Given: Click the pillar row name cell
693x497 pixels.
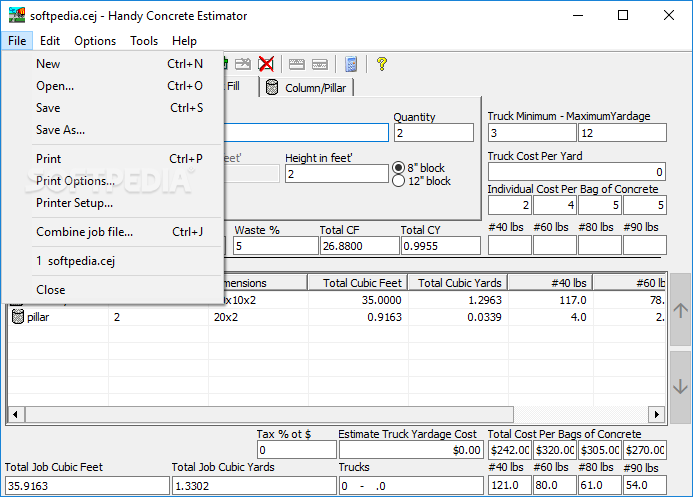Looking at the screenshot, I should [58, 317].
